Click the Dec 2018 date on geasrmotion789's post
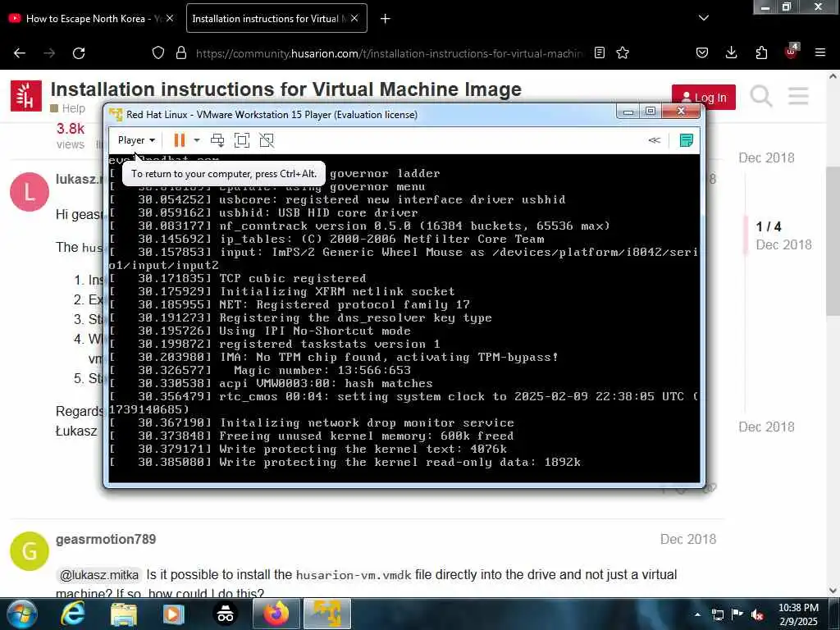 pyautogui.click(x=688, y=540)
